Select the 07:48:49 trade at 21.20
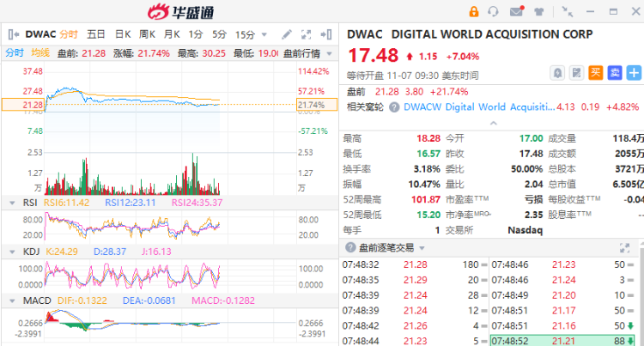This screenshot has height=346, width=644. point(562,295)
